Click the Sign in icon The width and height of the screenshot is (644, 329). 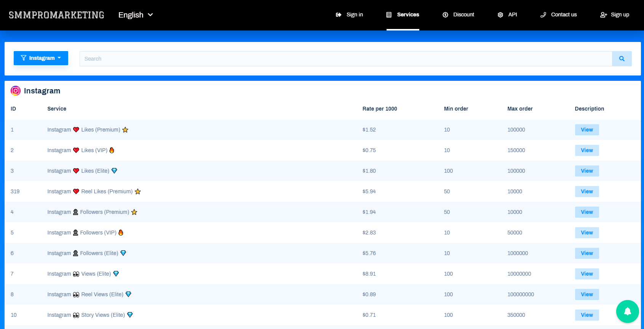pyautogui.click(x=339, y=15)
